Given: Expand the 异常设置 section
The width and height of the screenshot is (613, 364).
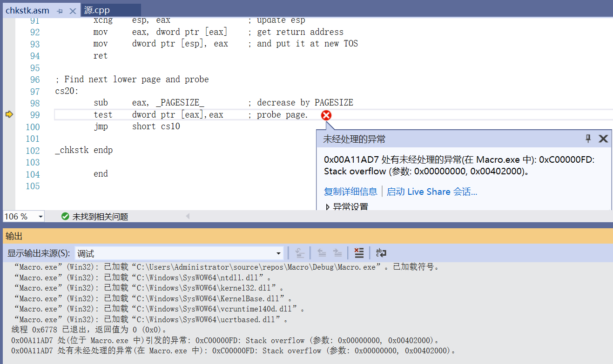Looking at the screenshot, I should tap(328, 207).
